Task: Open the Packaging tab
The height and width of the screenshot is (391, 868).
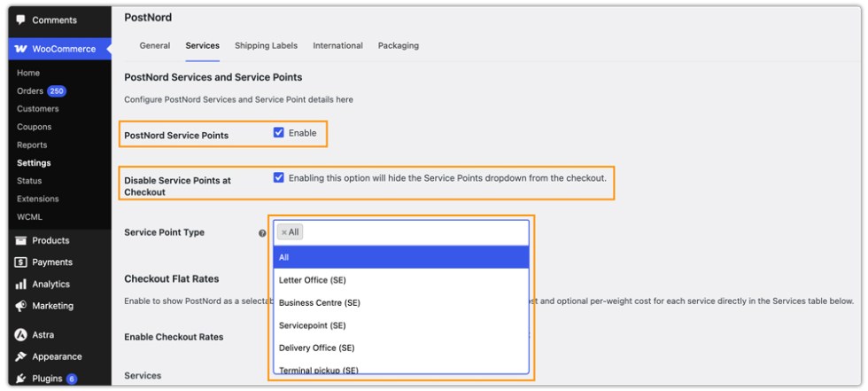Action: pos(398,45)
